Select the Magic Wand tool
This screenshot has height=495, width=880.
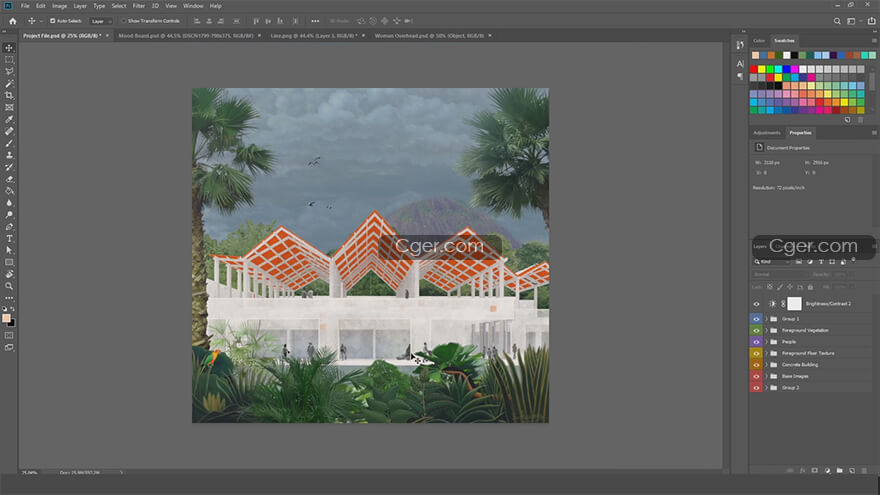(x=9, y=83)
